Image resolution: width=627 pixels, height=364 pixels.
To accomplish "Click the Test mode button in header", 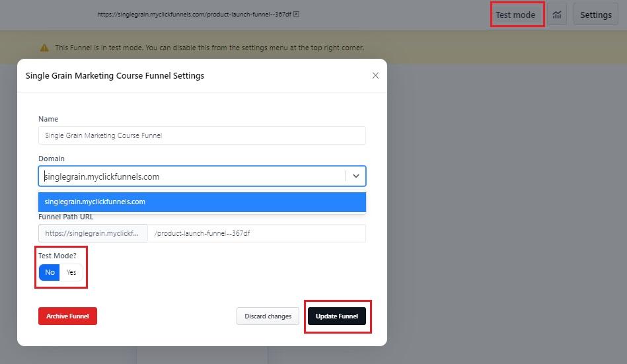I will (515, 15).
